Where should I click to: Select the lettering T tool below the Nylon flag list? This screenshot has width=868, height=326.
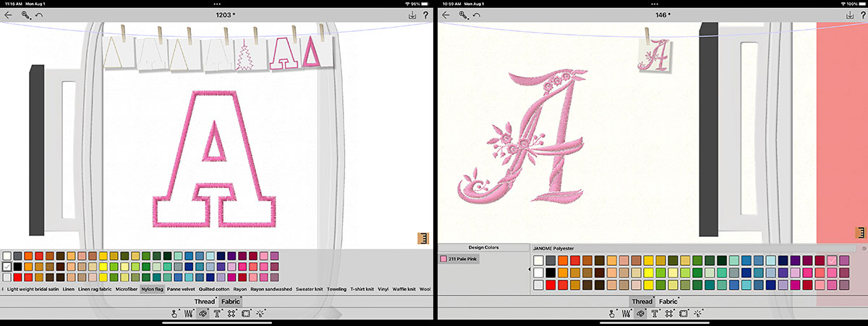(217, 314)
